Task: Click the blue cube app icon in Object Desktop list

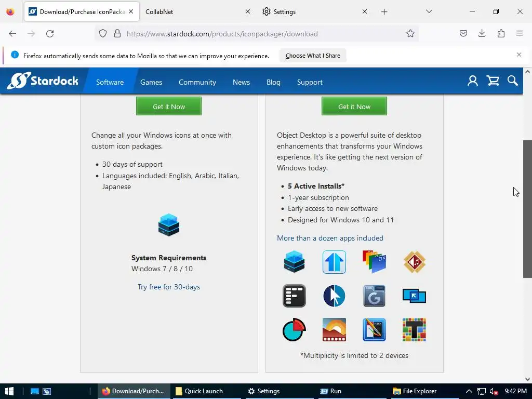Action: [x=294, y=262]
